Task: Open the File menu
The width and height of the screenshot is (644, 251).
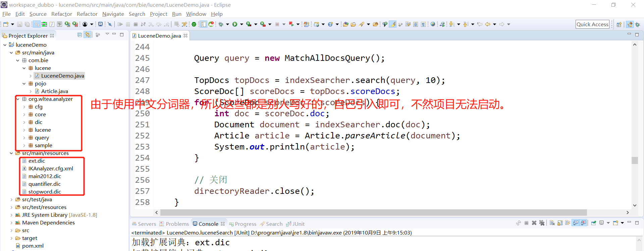Action: pyautogui.click(x=6, y=14)
